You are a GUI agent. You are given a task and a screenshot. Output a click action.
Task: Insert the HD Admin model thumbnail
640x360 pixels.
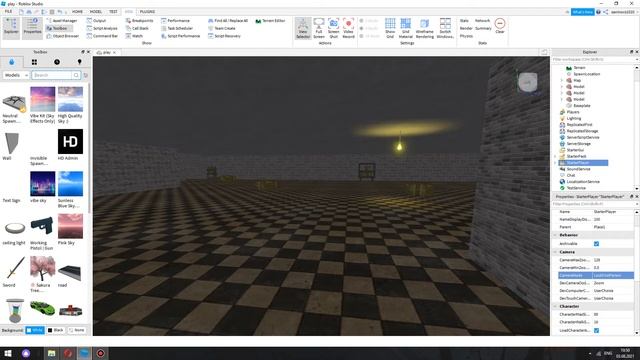pyautogui.click(x=70, y=141)
